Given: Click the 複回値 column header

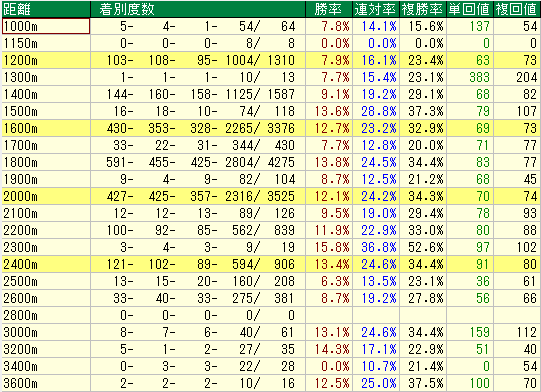Looking at the screenshot, I should click(x=517, y=9).
